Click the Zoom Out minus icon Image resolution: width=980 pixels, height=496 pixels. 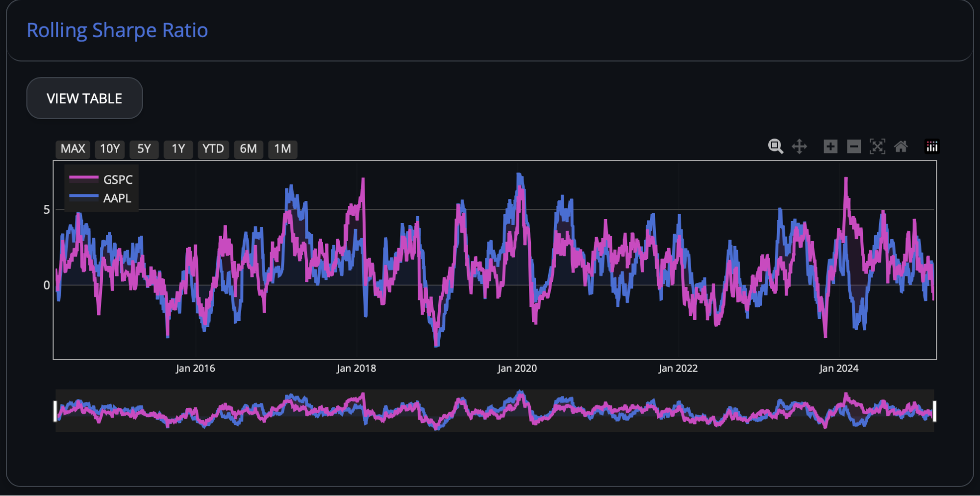click(854, 147)
